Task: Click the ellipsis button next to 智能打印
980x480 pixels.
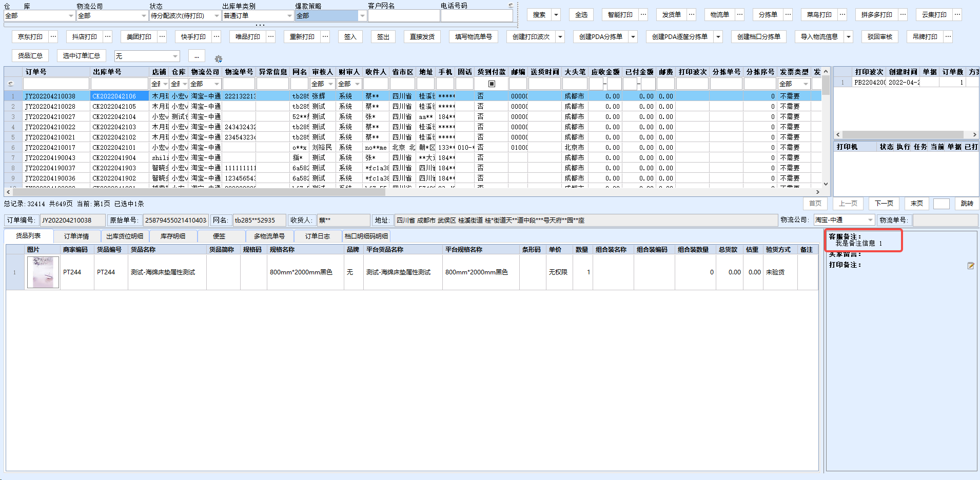Action: click(643, 15)
